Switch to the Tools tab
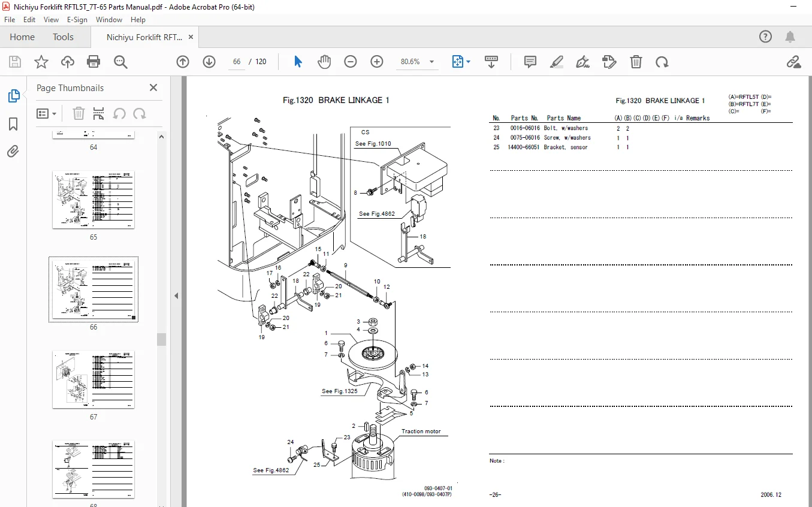The image size is (812, 507). 63,37
